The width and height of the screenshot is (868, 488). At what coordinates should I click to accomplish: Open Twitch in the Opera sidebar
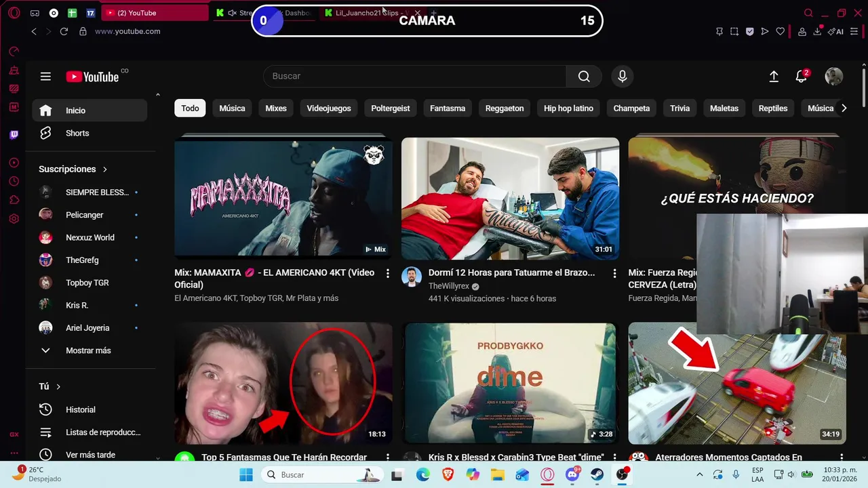[14, 135]
